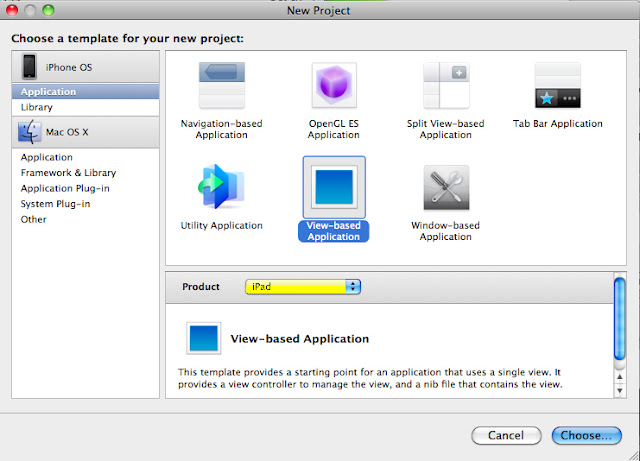Select System Plug-in category
This screenshot has width=640, height=461.
85,204
